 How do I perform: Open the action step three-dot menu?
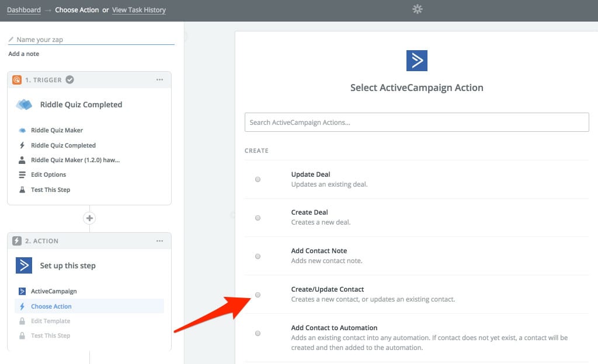pos(159,241)
